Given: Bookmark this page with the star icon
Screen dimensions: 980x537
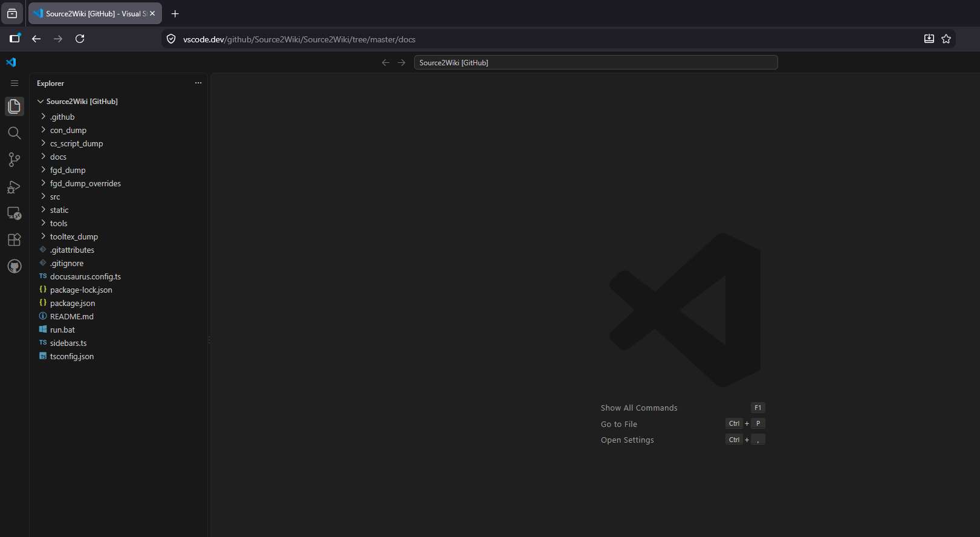Looking at the screenshot, I should [x=946, y=39].
